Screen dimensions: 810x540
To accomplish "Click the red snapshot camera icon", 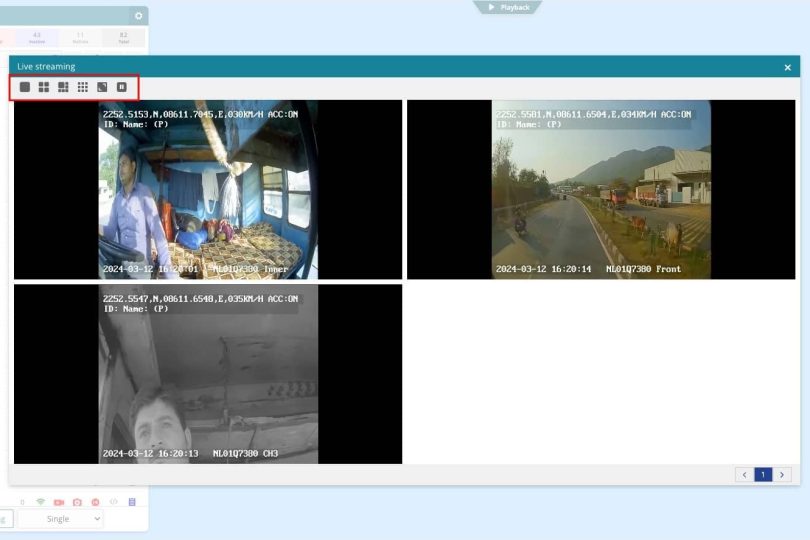I will pyautogui.click(x=77, y=502).
